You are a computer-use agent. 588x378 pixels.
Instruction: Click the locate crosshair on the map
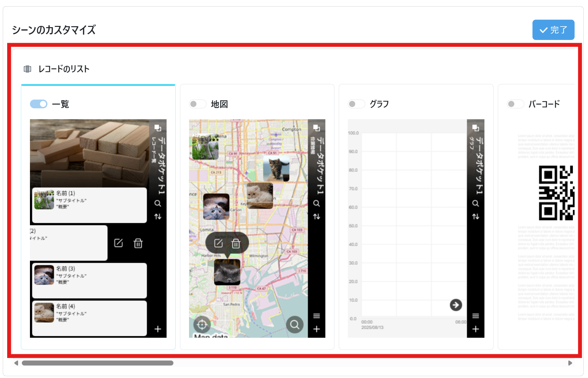202,325
